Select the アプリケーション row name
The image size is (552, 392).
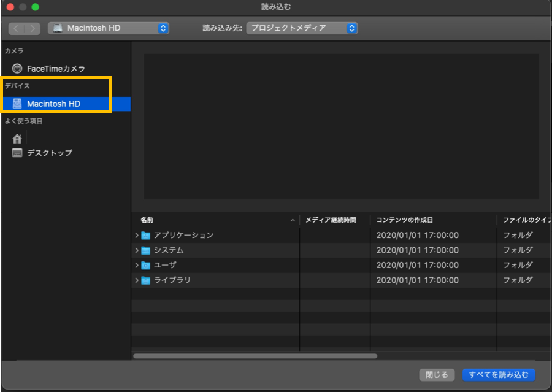[x=183, y=236]
